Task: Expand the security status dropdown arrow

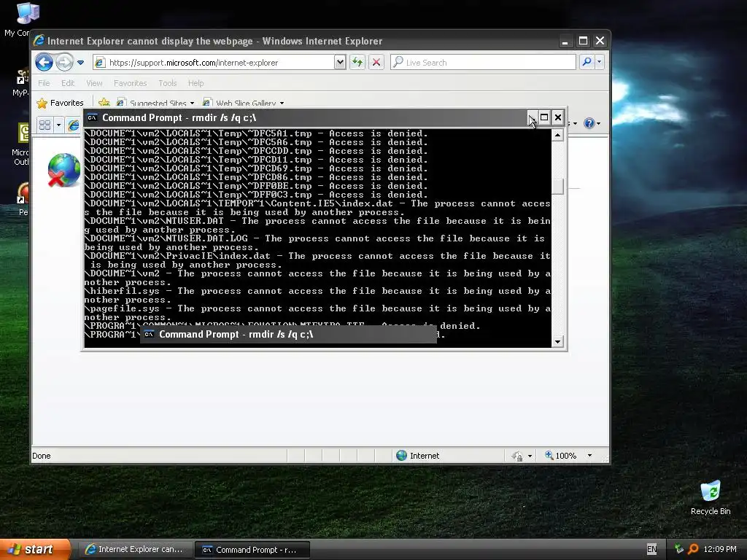Action: (x=530, y=456)
